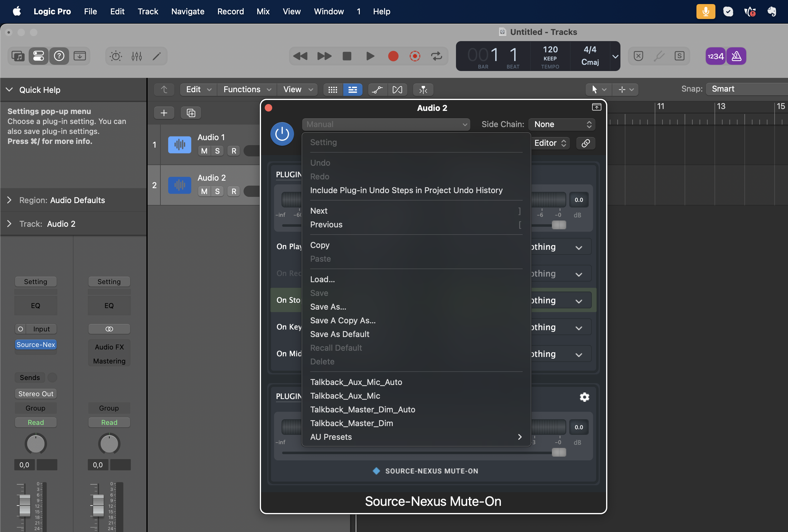
Task: Open the Side Chain None dropdown
Action: [x=562, y=125]
